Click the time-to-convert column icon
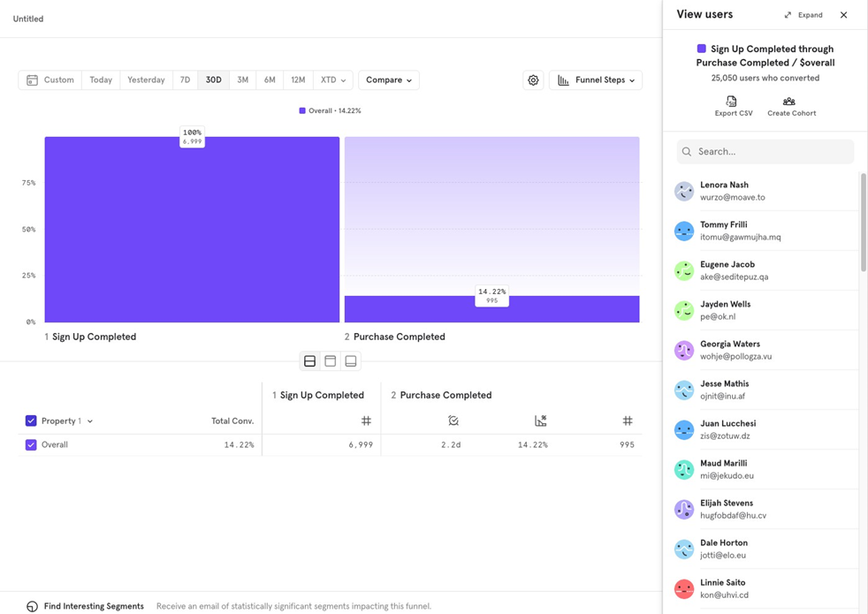 coord(453,421)
